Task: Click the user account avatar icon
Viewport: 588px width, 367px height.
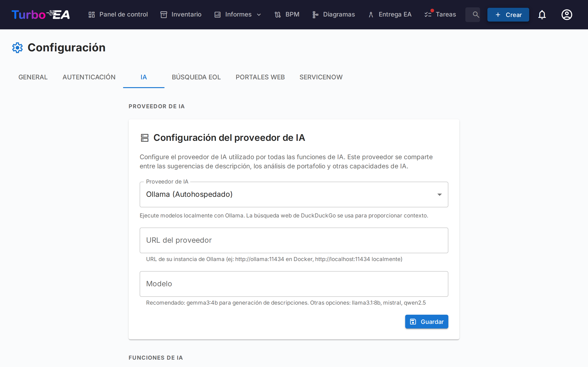Action: point(566,14)
